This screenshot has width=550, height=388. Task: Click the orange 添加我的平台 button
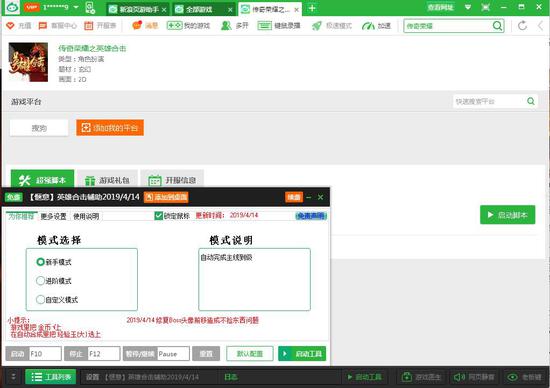[110, 128]
